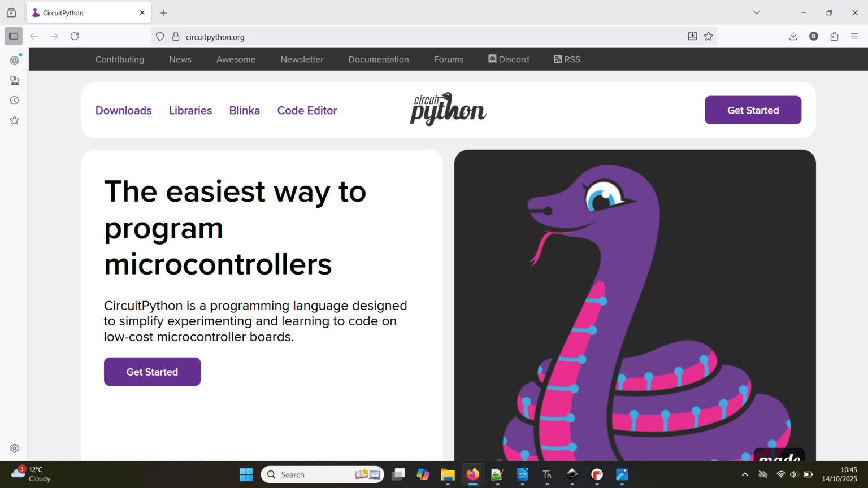Screen dimensions: 868x488
Task: Open sidebar settings gear icon
Action: (15, 448)
